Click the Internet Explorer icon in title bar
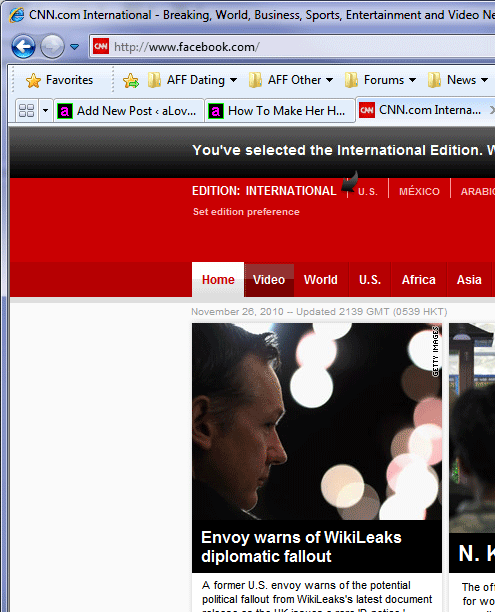Image resolution: width=495 pixels, height=612 pixels. (17, 14)
